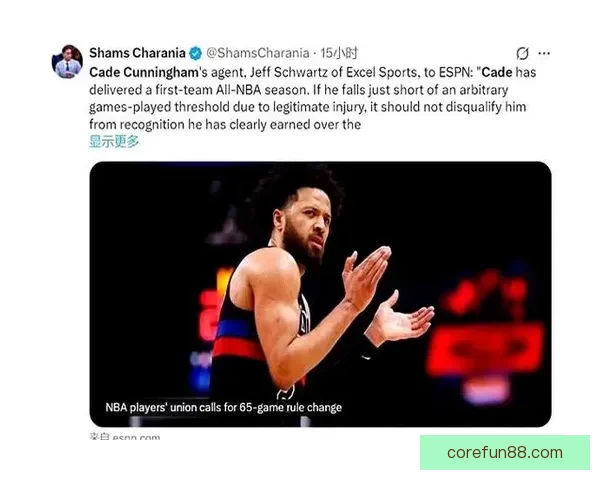600x480 pixels.
Task: Click bold Cade word starting the quote
Action: [x=497, y=72]
